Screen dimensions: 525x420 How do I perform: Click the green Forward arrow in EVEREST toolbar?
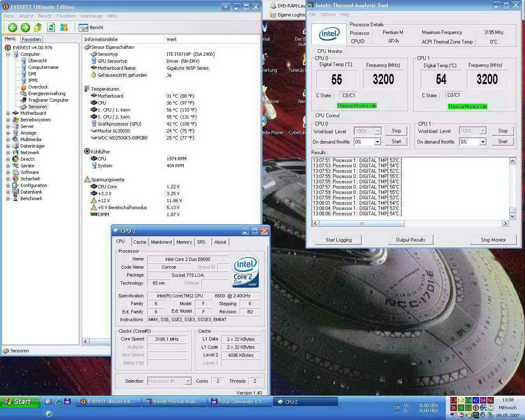pos(25,27)
